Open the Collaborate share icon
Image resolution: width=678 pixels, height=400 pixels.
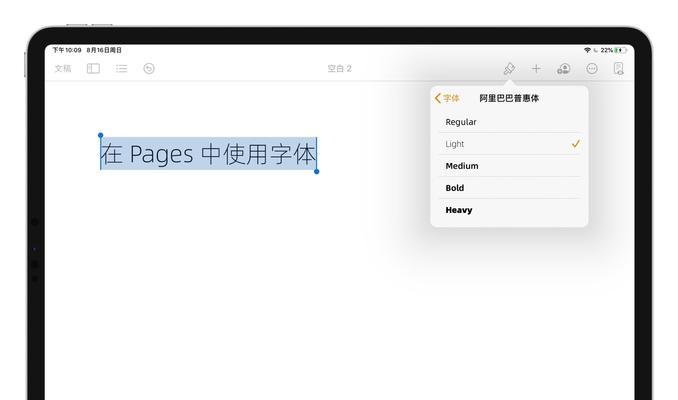coord(563,68)
